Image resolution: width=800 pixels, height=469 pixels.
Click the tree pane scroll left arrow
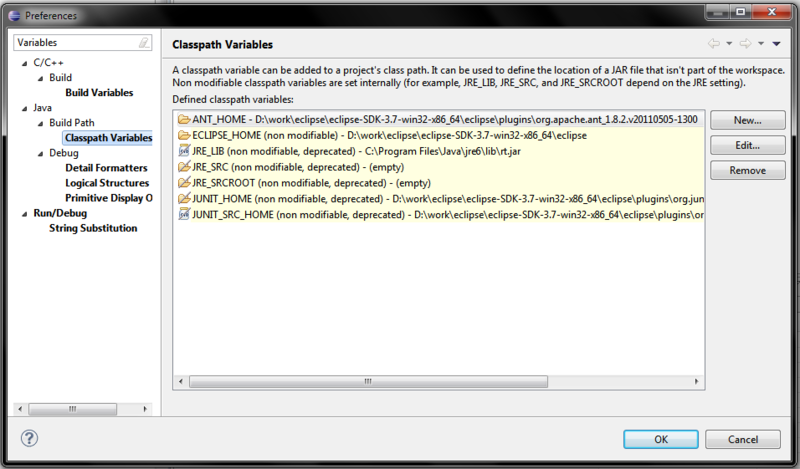[20, 409]
